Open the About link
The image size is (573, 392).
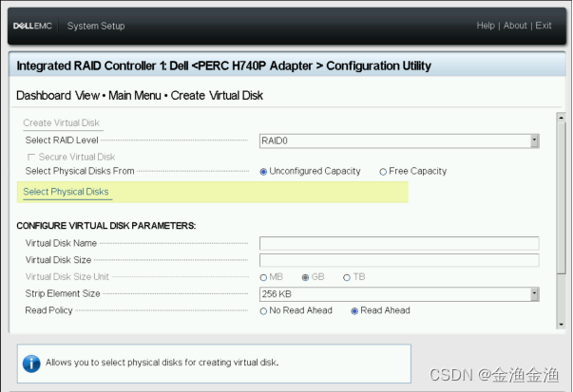pyautogui.click(x=515, y=26)
